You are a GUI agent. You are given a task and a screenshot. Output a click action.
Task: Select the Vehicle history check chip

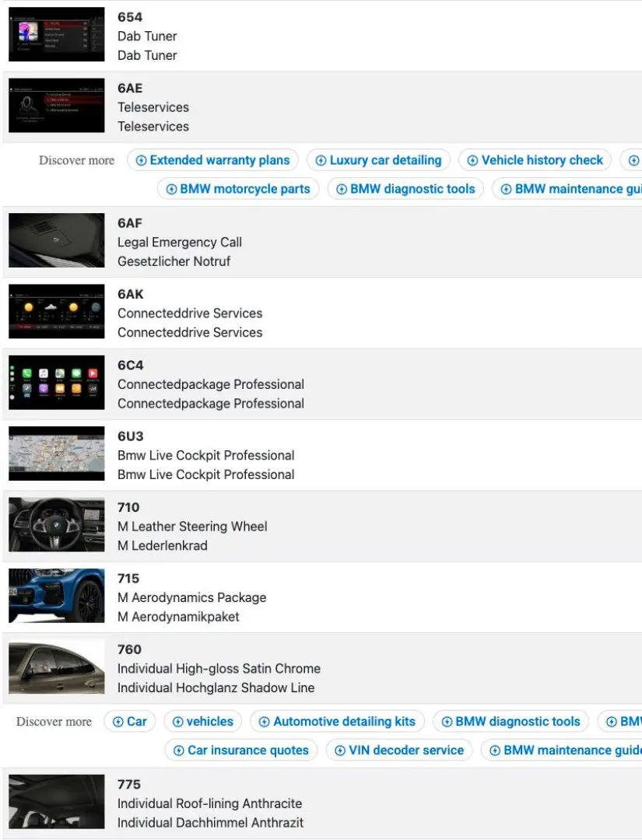(535, 160)
